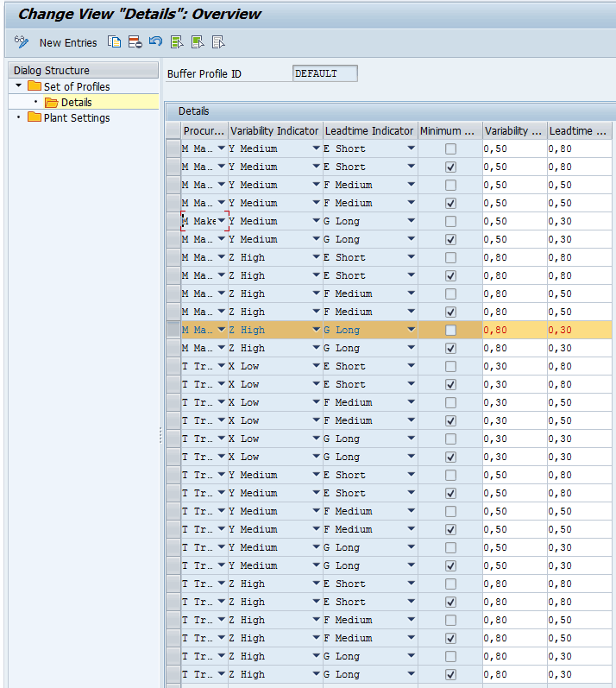Screen dimensions: 616x688
Task: Click the Select Block icon in toolbar
Action: pyautogui.click(x=198, y=41)
